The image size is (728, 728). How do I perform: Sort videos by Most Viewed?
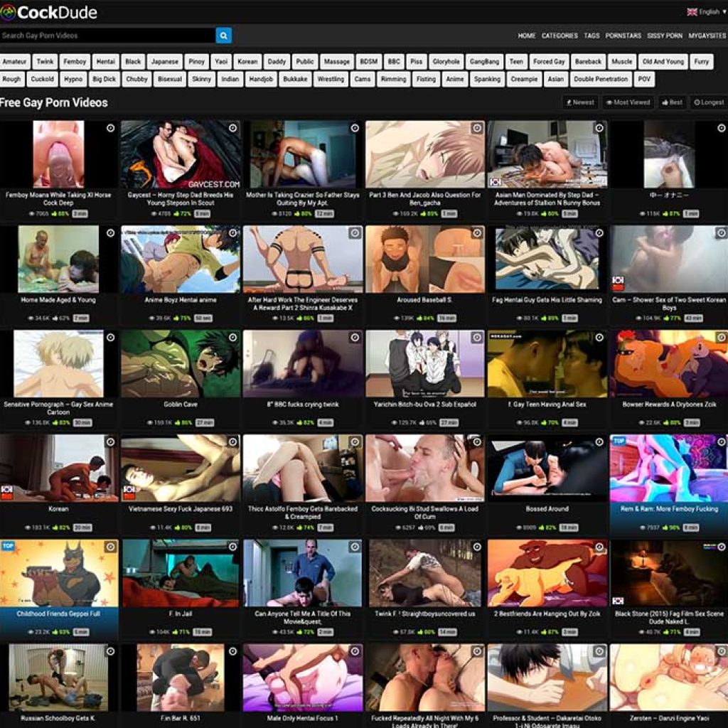click(628, 102)
